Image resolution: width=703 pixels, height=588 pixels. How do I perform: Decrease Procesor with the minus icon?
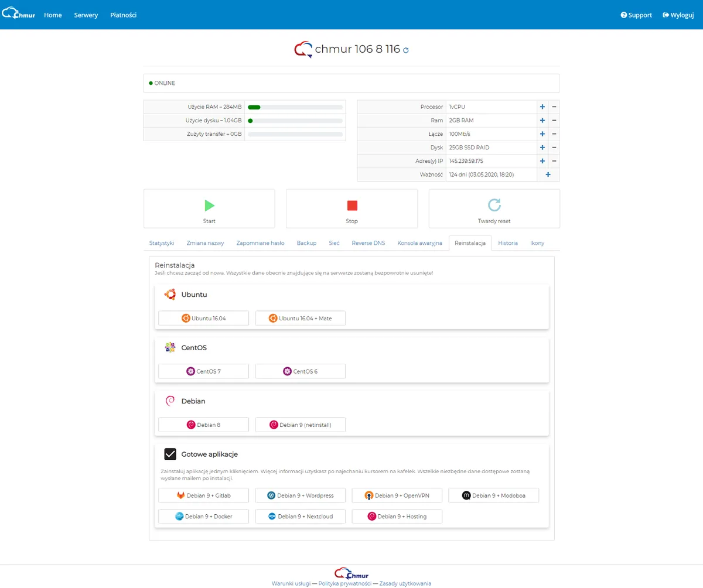pos(554,107)
